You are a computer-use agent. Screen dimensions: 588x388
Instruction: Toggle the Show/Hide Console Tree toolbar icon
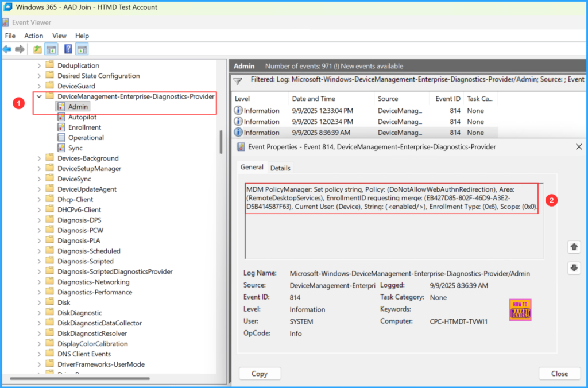[x=51, y=49]
